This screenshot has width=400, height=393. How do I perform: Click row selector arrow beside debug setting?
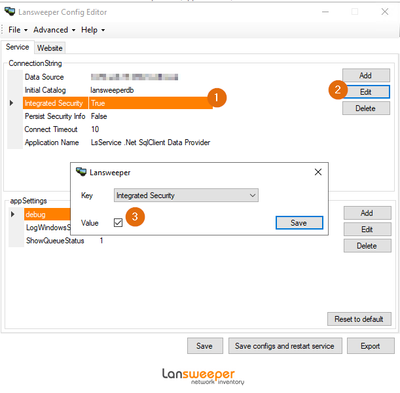(x=13, y=214)
